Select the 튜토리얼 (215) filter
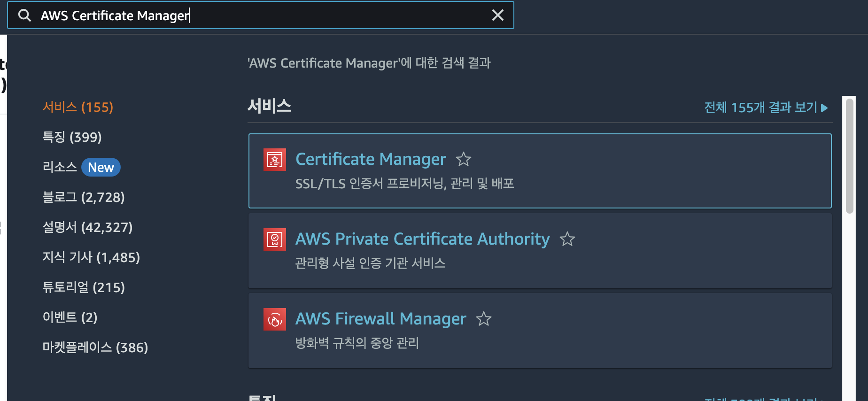This screenshot has height=401, width=868. [84, 287]
